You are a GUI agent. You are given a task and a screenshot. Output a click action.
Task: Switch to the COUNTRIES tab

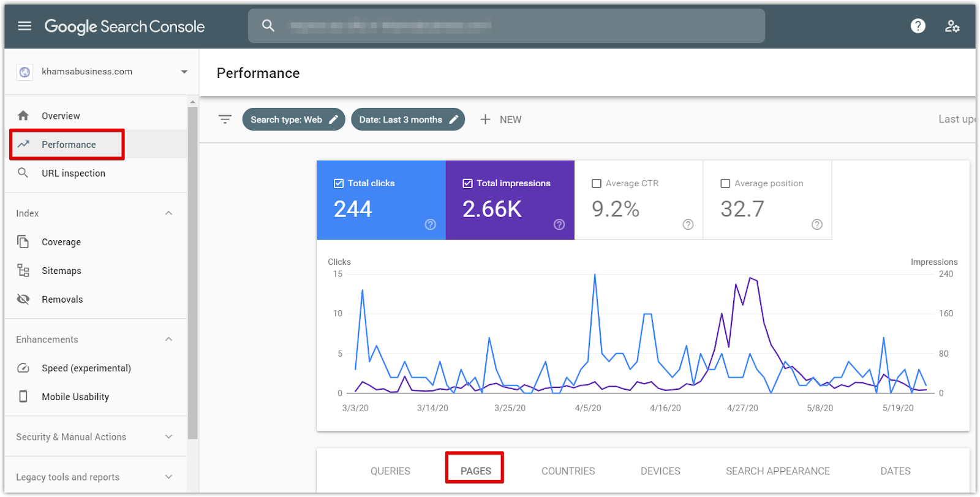click(x=568, y=471)
